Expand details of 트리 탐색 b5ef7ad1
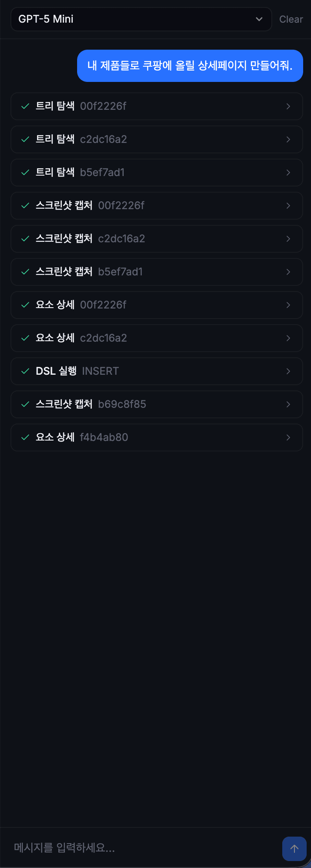The height and width of the screenshot is (868, 311). pos(288,173)
